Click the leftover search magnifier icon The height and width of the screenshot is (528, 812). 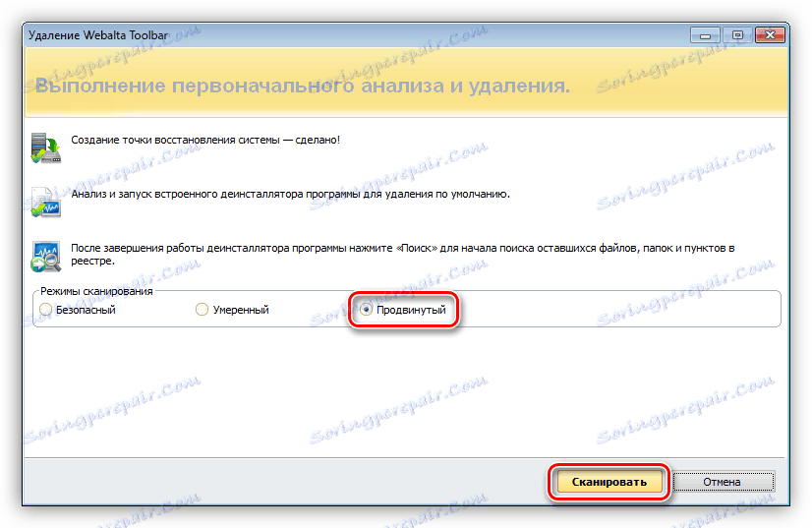(x=45, y=256)
